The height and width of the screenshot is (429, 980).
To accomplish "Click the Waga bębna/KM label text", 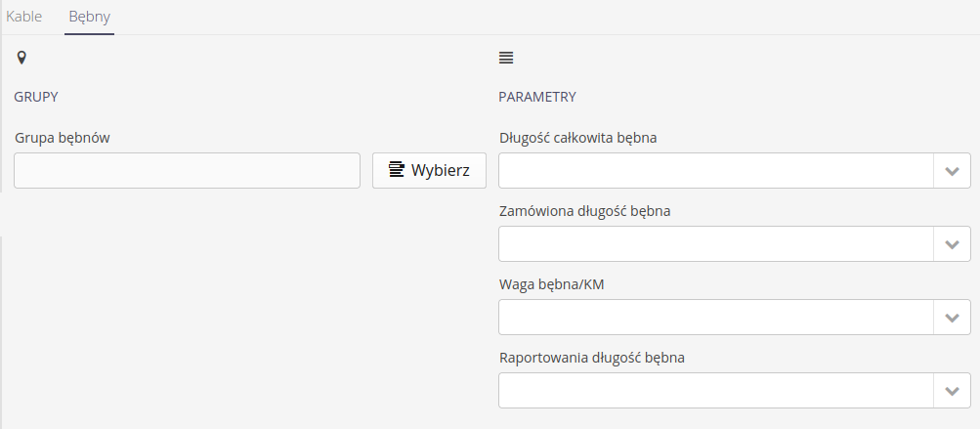I will 557,283.
